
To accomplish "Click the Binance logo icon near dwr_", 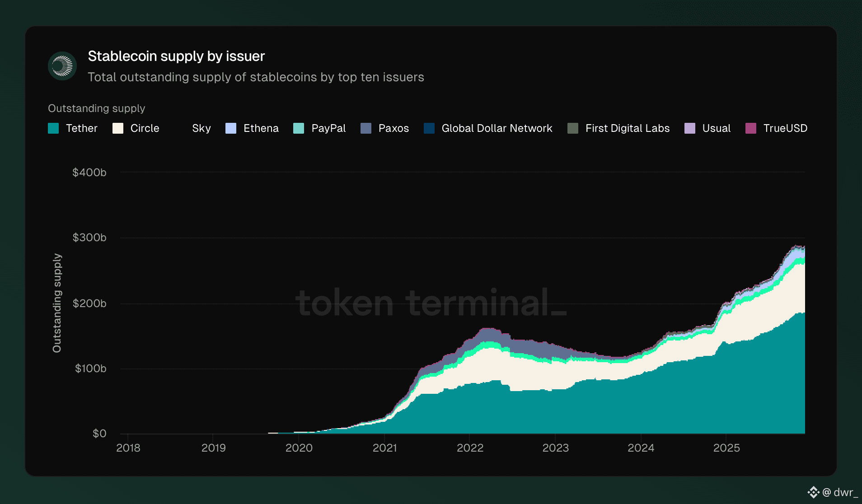I will pos(814,492).
